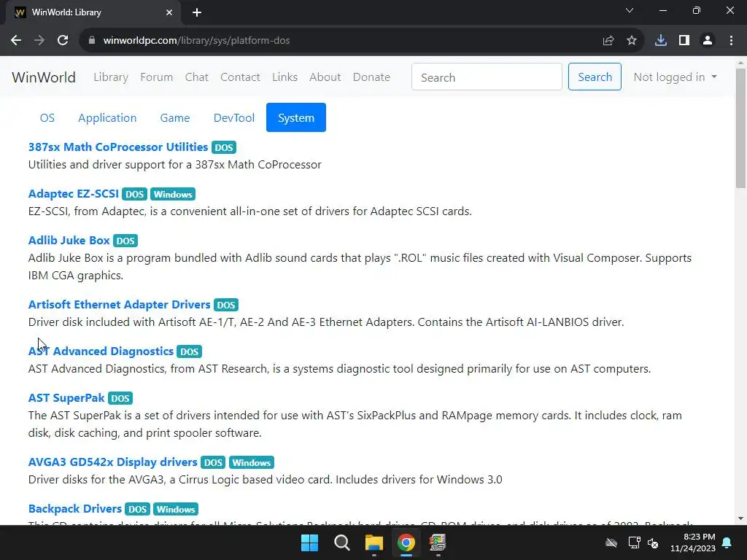This screenshot has width=747, height=560.
Task: Open AST SuperPak entry
Action: 66,397
